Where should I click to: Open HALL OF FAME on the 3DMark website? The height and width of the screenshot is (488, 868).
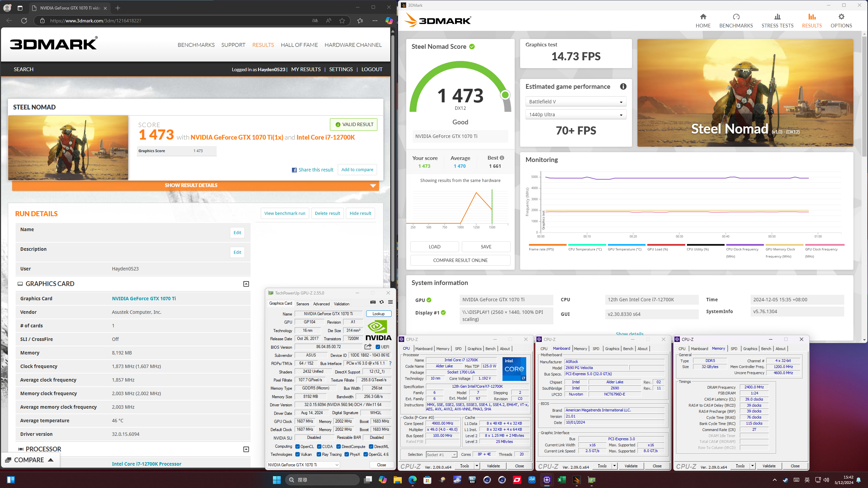pos(299,45)
